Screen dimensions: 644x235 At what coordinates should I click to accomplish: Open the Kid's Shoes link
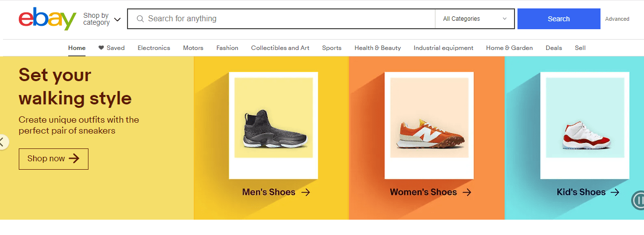click(588, 192)
